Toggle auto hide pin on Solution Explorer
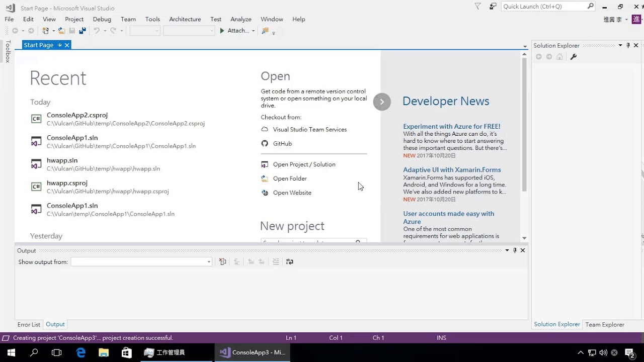The width and height of the screenshot is (644, 362). pos(628,45)
